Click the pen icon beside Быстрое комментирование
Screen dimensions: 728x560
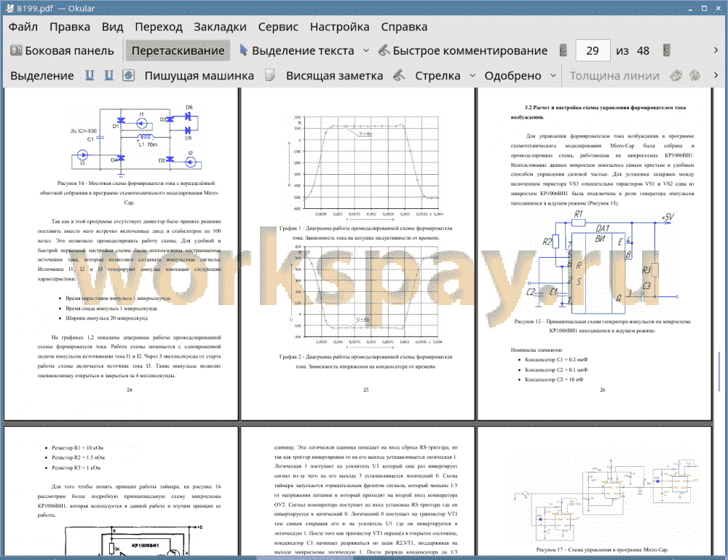click(384, 50)
